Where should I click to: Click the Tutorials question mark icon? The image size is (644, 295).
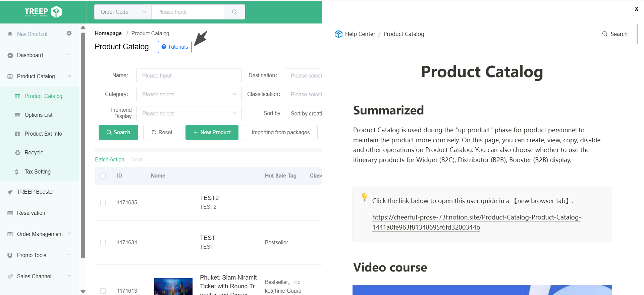(x=164, y=47)
